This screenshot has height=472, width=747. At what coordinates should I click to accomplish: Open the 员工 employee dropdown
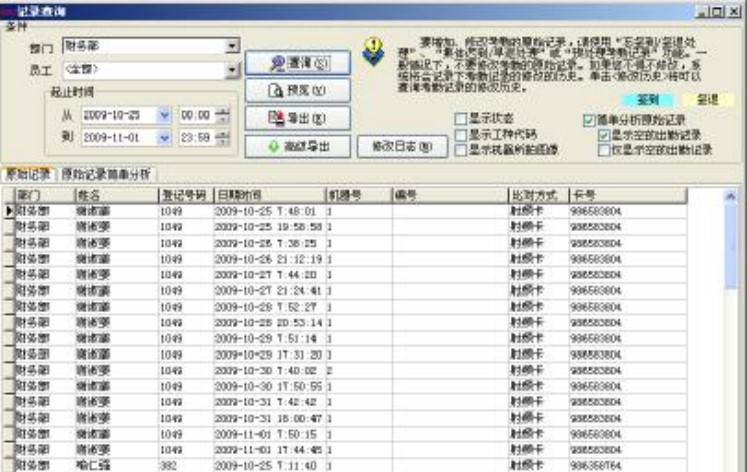click(232, 70)
